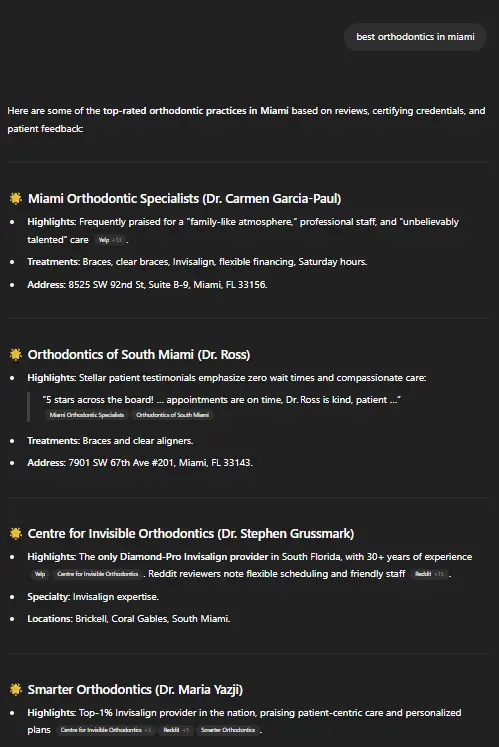This screenshot has height=747, width=499.
Task: Expand the Reddit +15 citation chip
Action: point(429,574)
